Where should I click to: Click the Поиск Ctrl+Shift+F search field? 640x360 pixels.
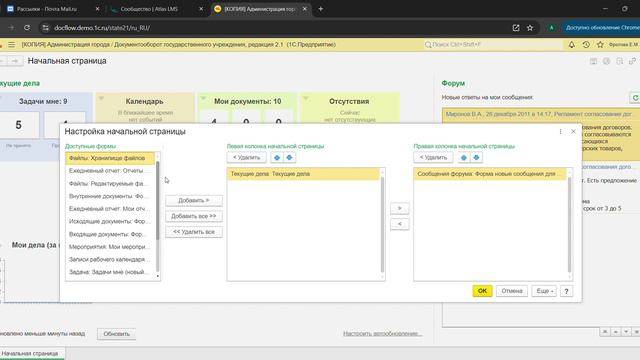tap(492, 44)
